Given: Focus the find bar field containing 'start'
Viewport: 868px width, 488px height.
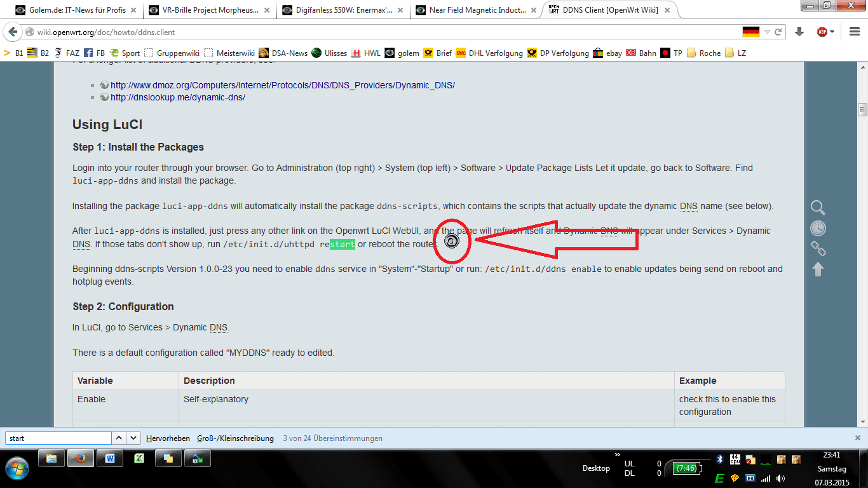Looking at the screenshot, I should coord(58,438).
